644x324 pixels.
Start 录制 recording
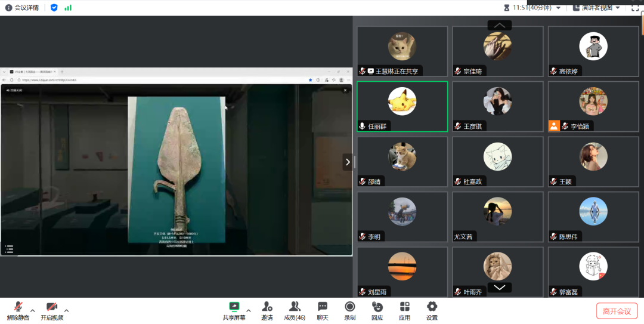click(x=350, y=307)
